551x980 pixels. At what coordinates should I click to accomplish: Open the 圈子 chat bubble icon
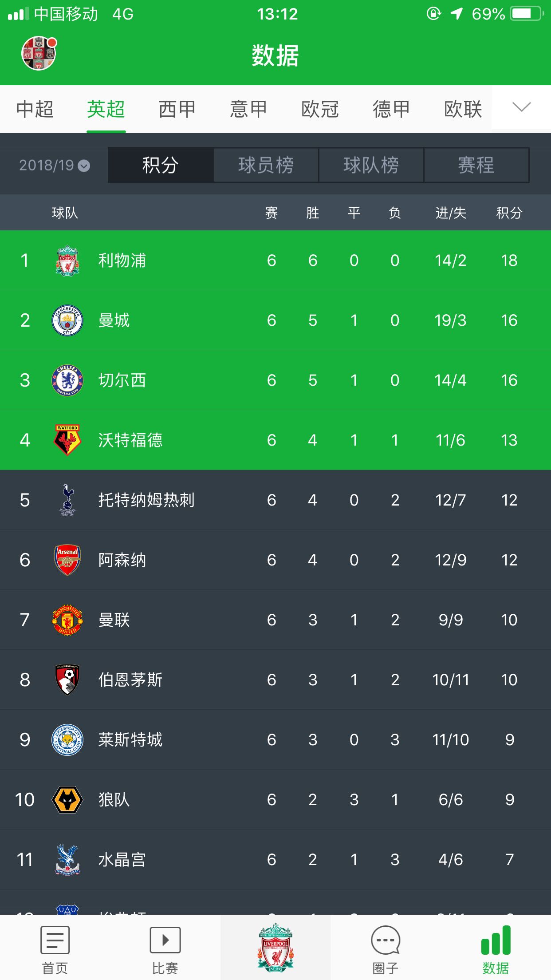385,941
